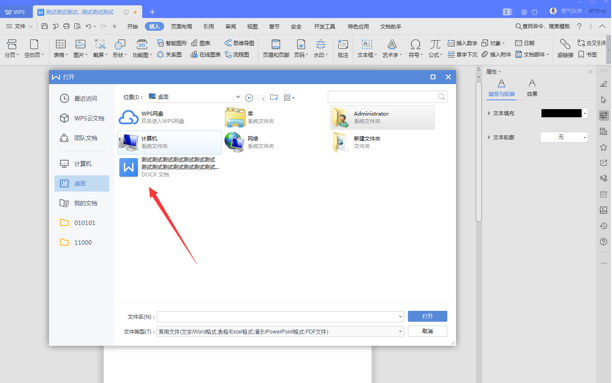
Task: Click the up-one-level folder icon
Action: pyautogui.click(x=262, y=98)
